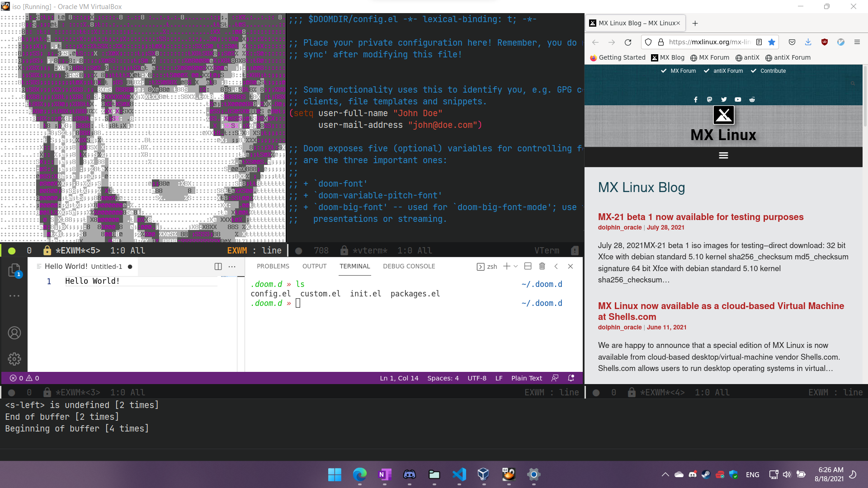Toggle the MX Linux hamburger menu
868x488 pixels.
(x=723, y=155)
